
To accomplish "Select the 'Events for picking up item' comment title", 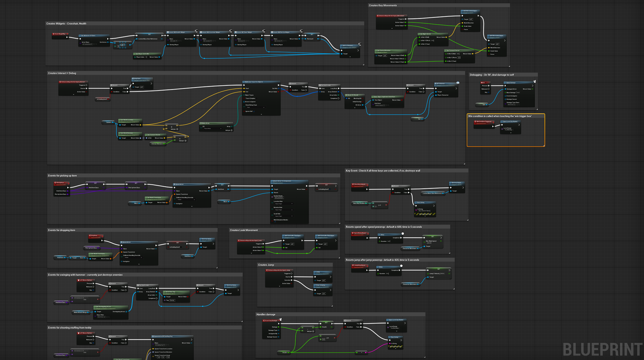I will coord(62,176).
